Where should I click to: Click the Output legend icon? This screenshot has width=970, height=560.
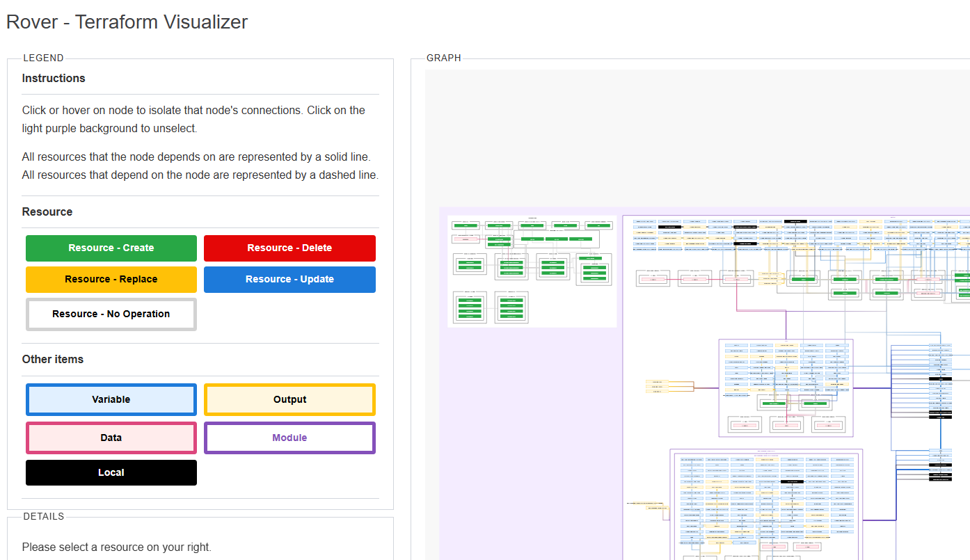pyautogui.click(x=289, y=399)
